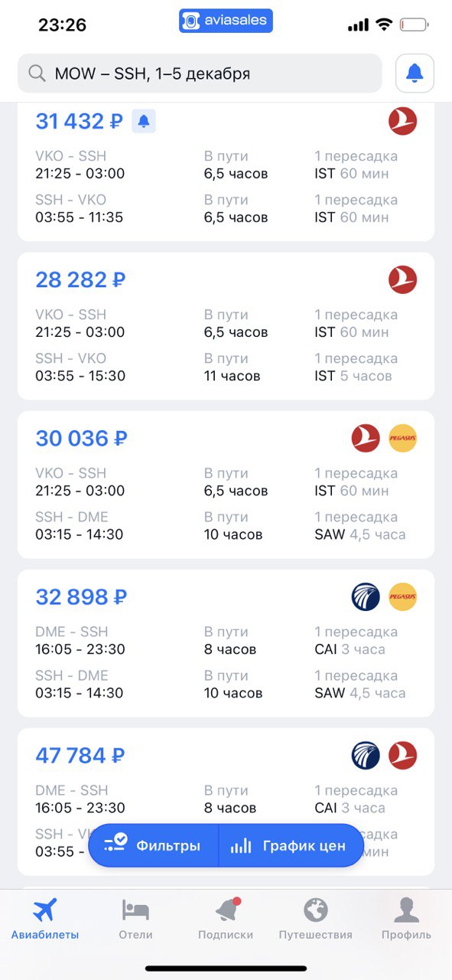452x980 pixels.
Task: Switch to the Отели tab
Action: coord(135,919)
